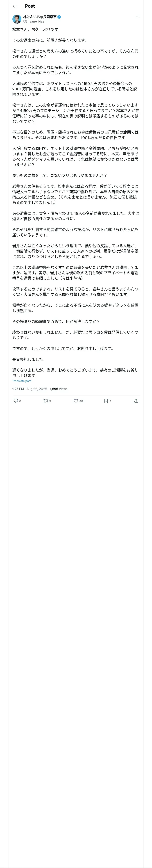Click the Translate post link
This screenshot has height=868, width=152.
coord(22,381)
